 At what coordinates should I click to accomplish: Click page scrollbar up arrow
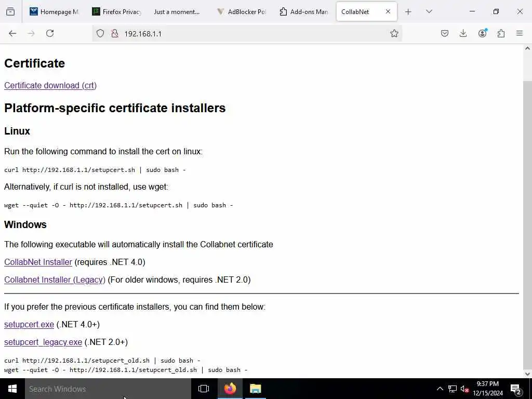click(527, 48)
